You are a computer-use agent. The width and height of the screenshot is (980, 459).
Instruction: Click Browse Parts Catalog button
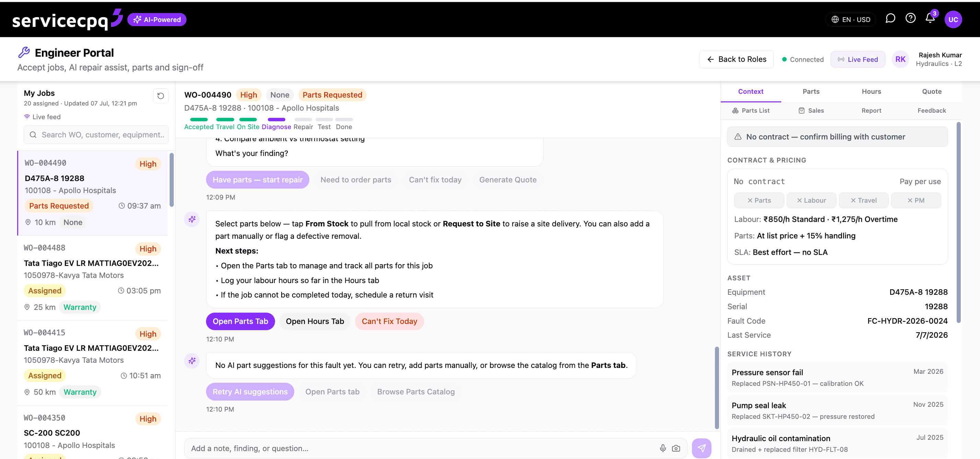point(415,392)
